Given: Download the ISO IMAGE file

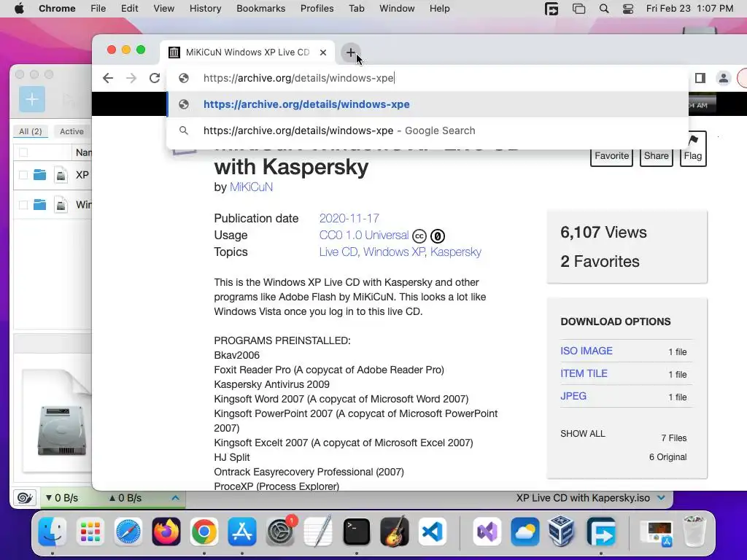Looking at the screenshot, I should coord(587,351).
